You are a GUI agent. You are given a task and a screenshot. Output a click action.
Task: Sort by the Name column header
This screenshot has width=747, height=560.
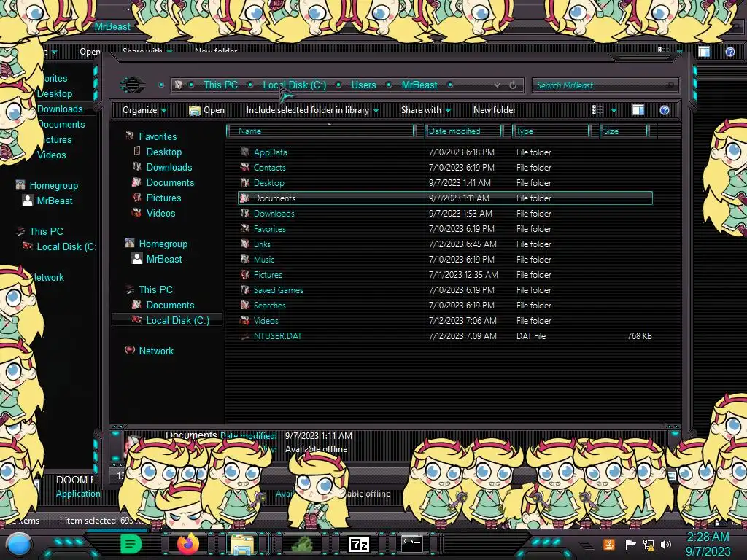tap(321, 131)
